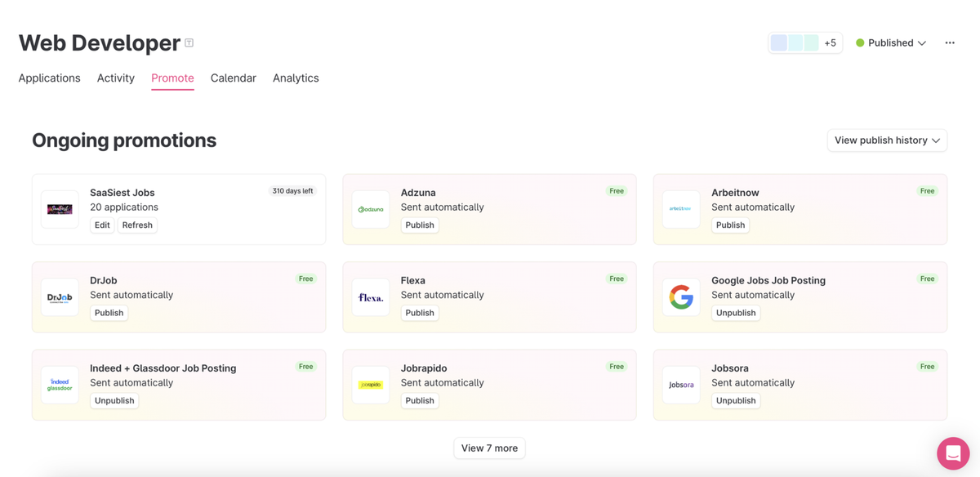The width and height of the screenshot is (980, 477).
Task: Open the View publish history dropdown
Action: tap(887, 140)
